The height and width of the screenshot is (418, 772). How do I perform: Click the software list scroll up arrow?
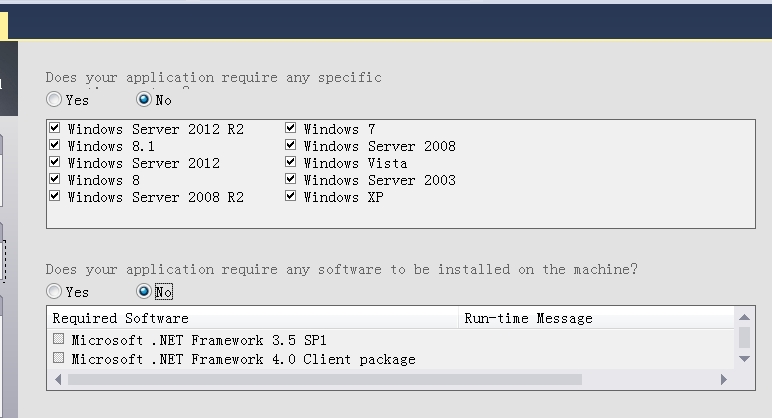tap(744, 317)
